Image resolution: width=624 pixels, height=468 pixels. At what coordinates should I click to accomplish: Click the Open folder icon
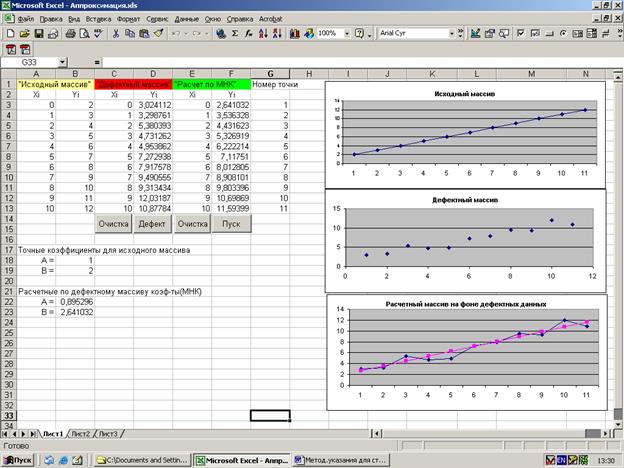[23, 33]
